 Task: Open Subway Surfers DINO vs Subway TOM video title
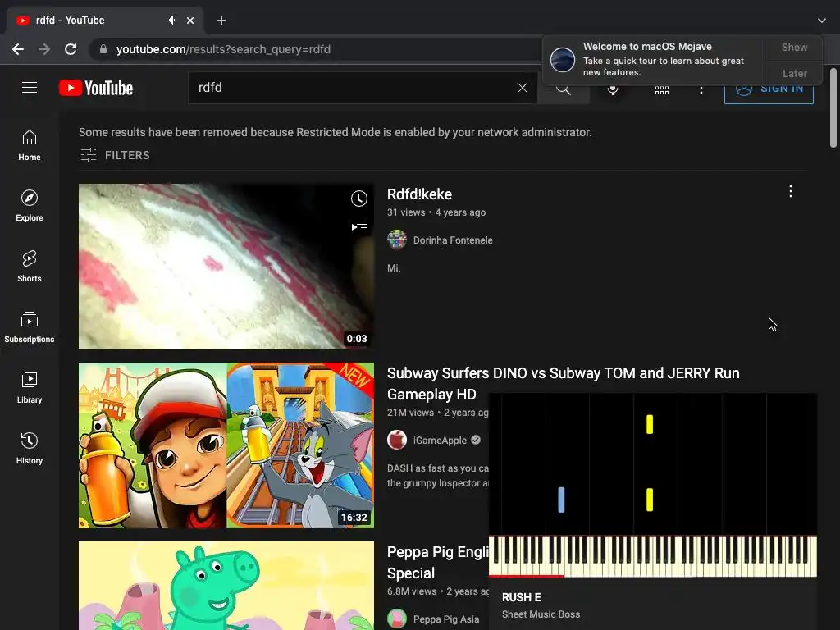tap(563, 384)
